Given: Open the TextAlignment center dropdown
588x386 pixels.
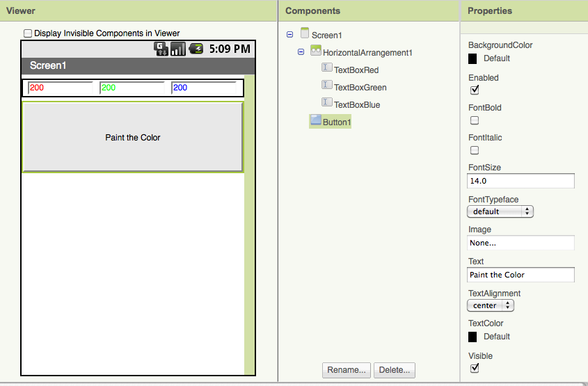Looking at the screenshot, I should [491, 305].
